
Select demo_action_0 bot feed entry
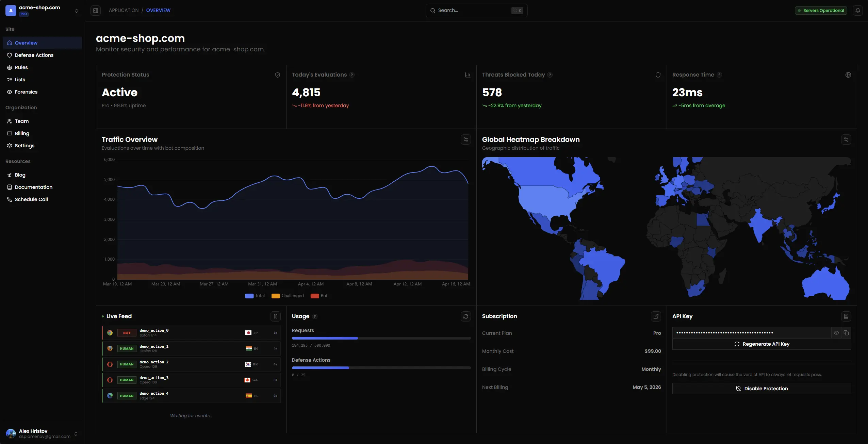[191, 333]
